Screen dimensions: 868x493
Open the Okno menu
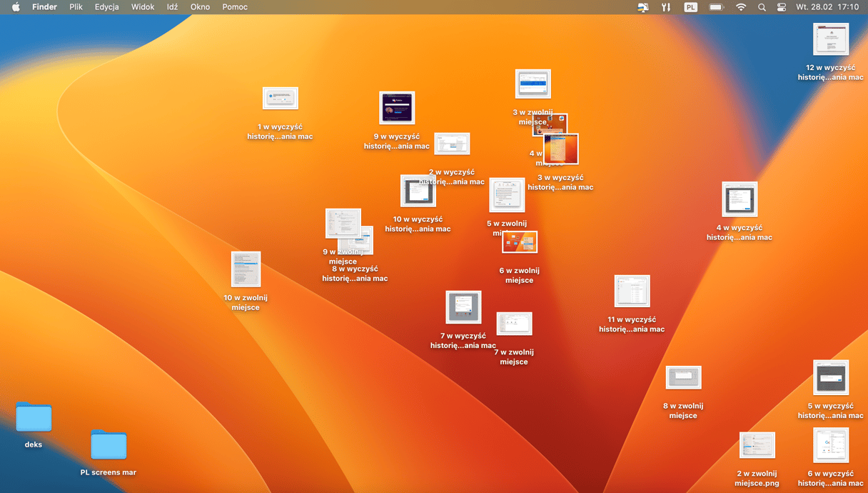(x=201, y=7)
